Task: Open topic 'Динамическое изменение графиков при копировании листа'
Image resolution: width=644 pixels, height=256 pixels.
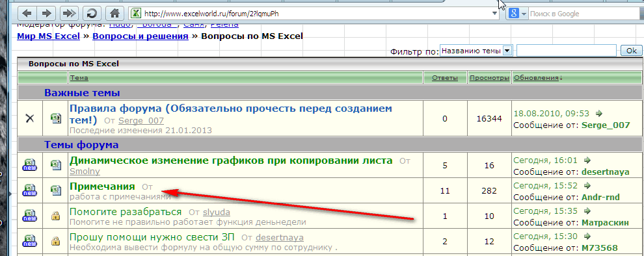Action: 231,160
